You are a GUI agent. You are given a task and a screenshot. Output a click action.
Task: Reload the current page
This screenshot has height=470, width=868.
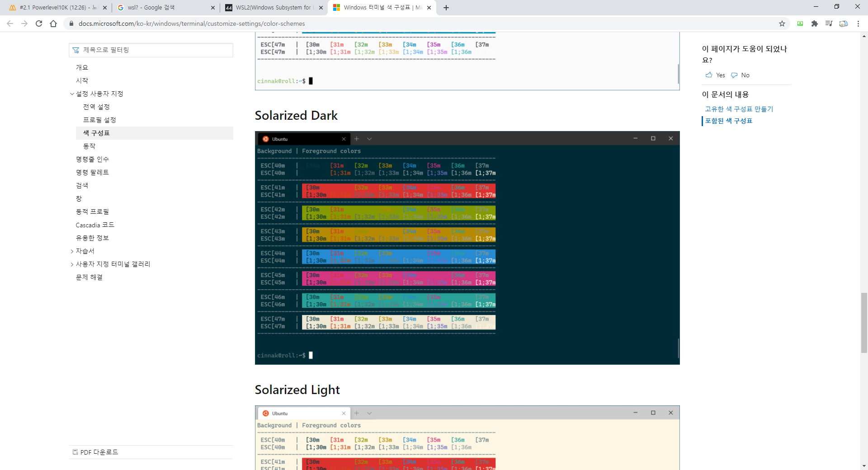39,23
